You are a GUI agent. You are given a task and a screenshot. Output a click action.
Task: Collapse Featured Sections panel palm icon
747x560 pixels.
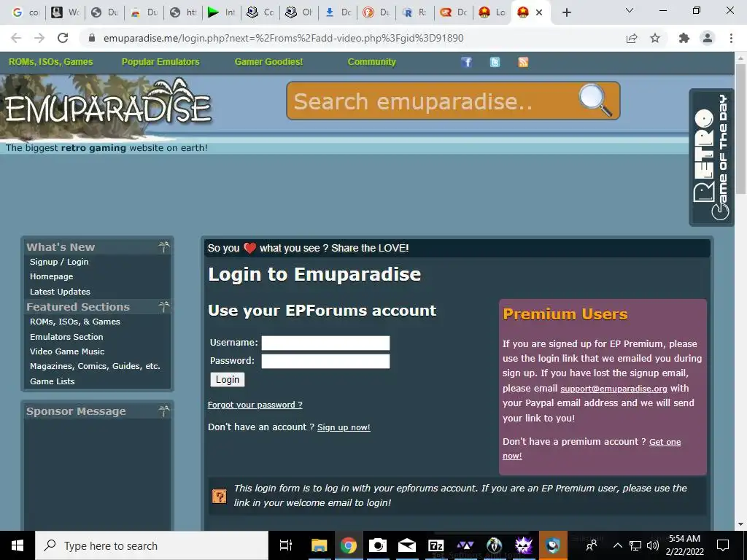[163, 306]
